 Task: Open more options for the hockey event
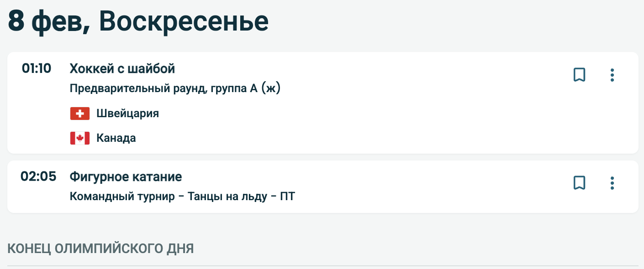coord(612,75)
